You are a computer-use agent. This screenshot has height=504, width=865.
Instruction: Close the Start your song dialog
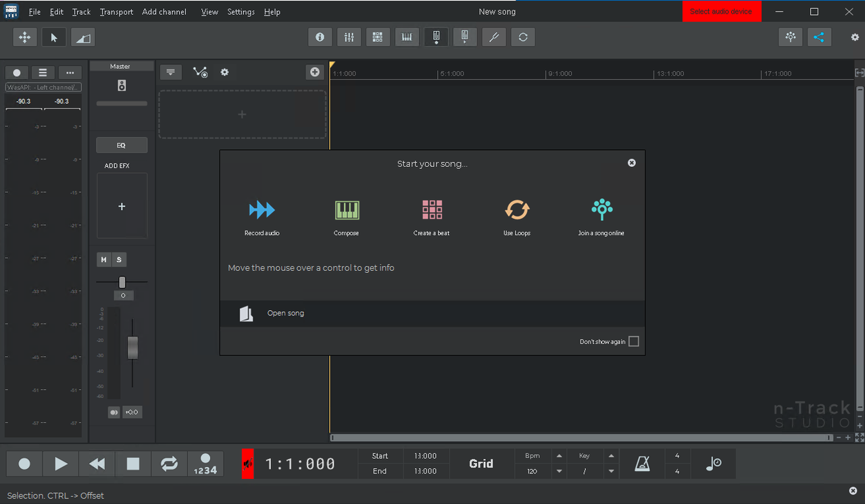coord(631,163)
